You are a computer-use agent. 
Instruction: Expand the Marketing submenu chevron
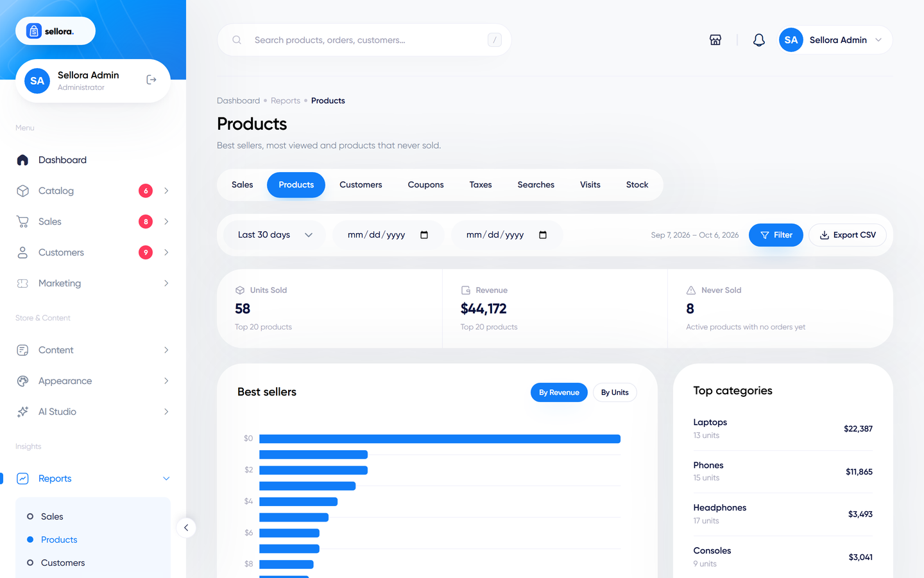(x=166, y=283)
